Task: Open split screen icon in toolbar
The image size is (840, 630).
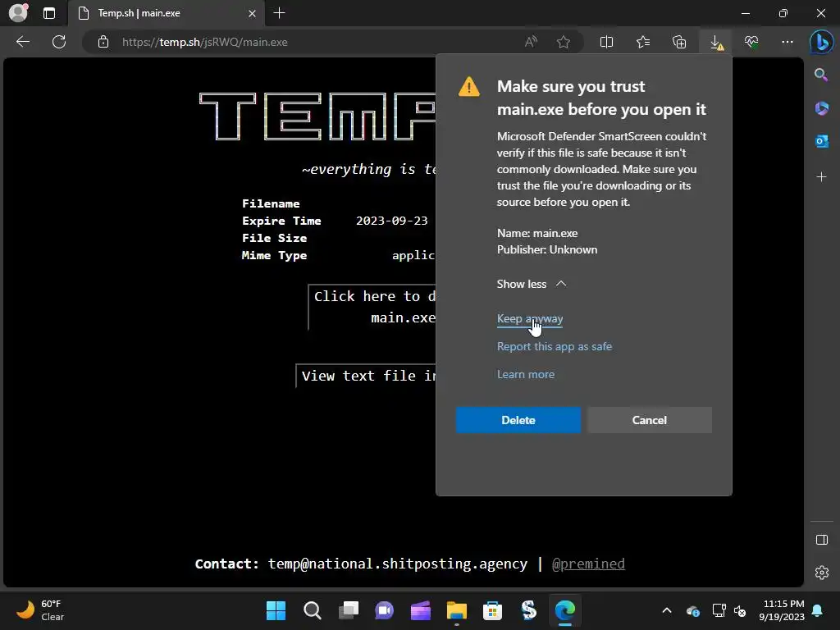Action: (x=606, y=42)
